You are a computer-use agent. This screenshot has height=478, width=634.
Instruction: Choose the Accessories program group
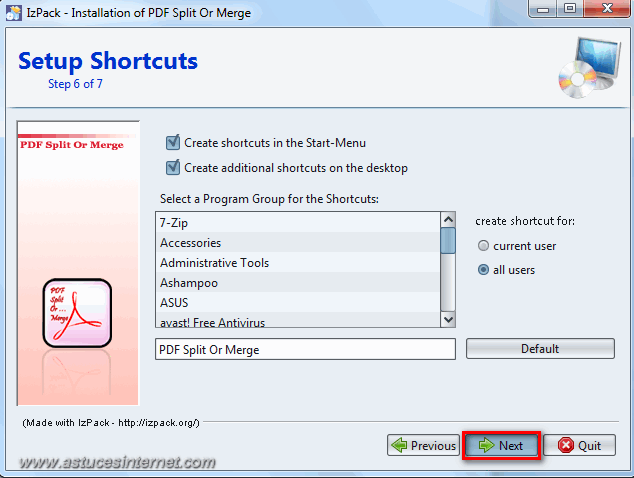[298, 242]
